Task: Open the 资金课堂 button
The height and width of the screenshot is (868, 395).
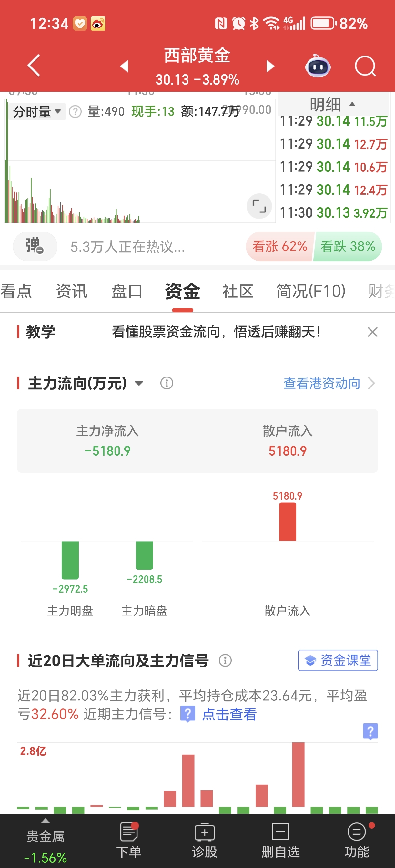Action: click(x=338, y=660)
